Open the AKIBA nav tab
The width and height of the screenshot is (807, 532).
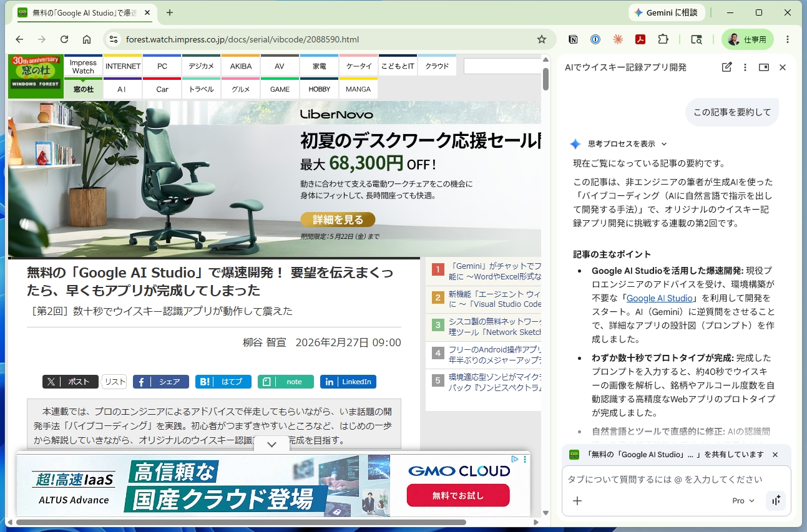pyautogui.click(x=241, y=66)
